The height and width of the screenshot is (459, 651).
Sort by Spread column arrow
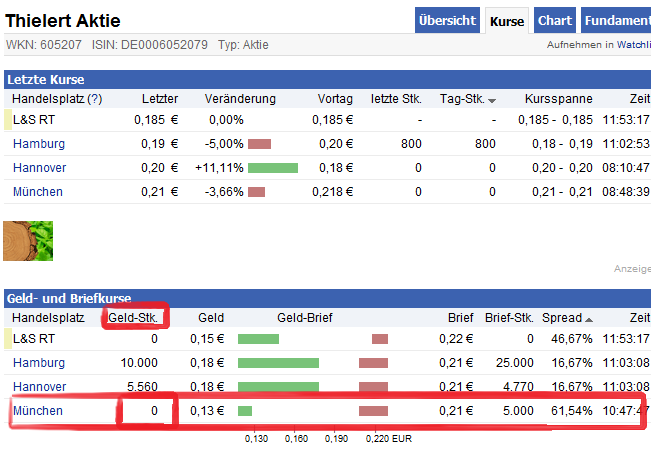[x=589, y=320]
